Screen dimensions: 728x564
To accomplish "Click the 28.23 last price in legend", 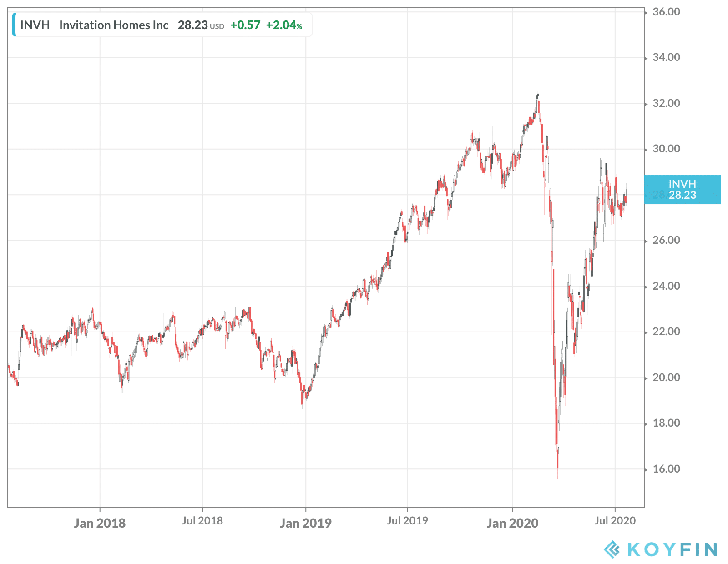I will point(193,25).
